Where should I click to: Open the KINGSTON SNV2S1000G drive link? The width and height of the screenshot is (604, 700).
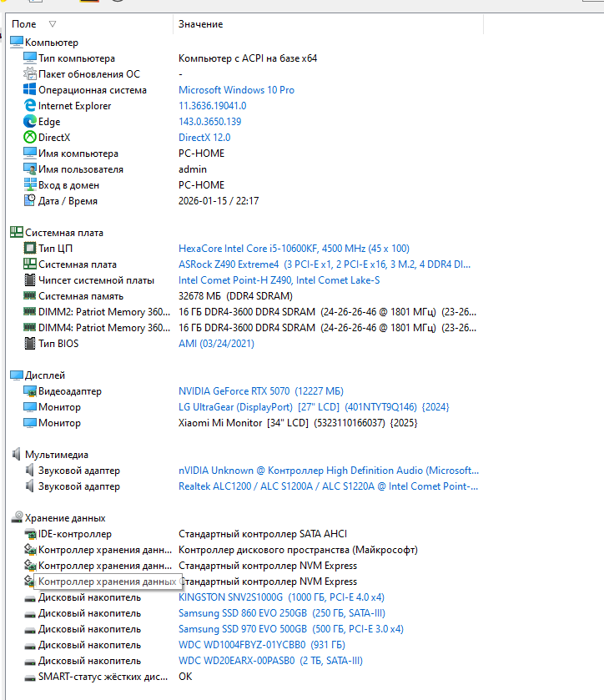pos(281,597)
